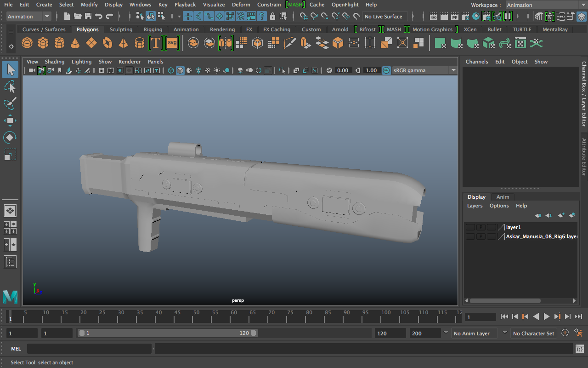Viewport: 588px width, 368px height.
Task: Click the Undo arrow icon
Action: click(98, 17)
